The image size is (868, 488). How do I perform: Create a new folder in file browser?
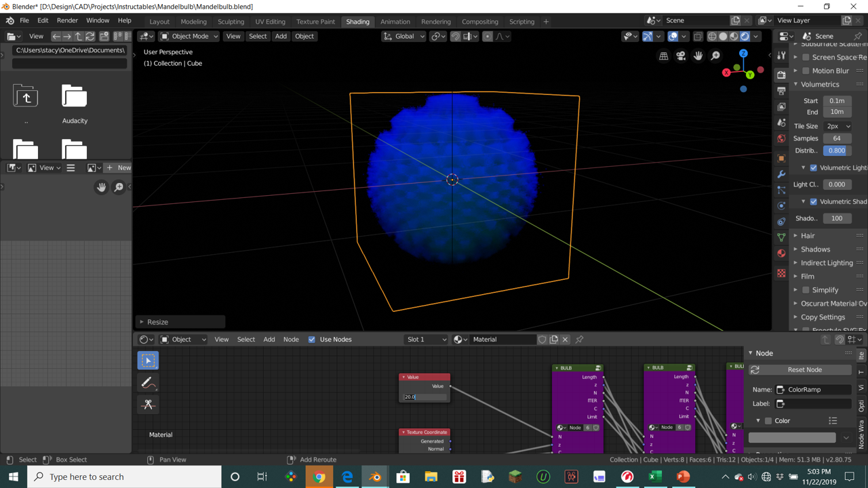click(x=104, y=37)
